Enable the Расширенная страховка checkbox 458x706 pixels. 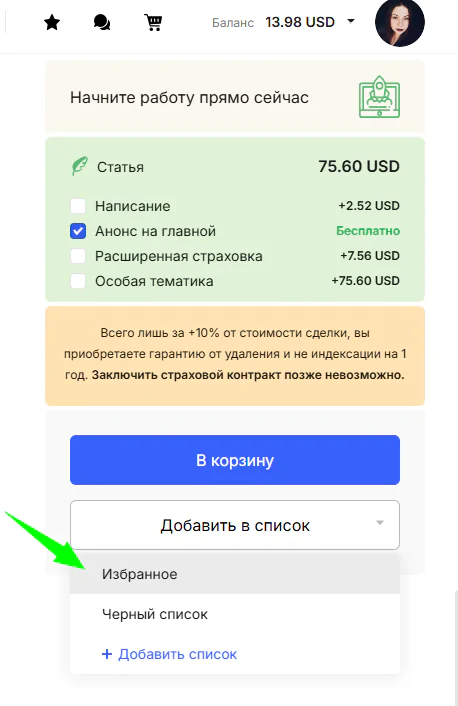tap(78, 256)
